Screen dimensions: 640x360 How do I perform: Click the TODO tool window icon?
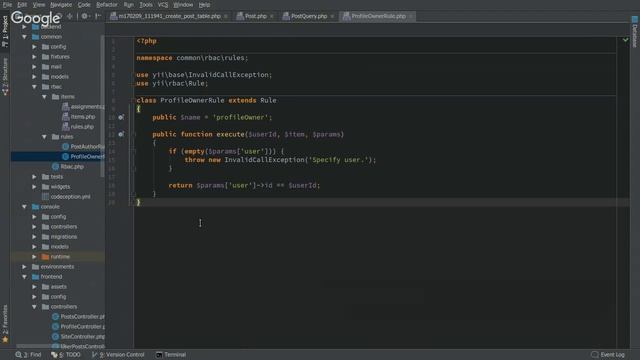(54, 355)
